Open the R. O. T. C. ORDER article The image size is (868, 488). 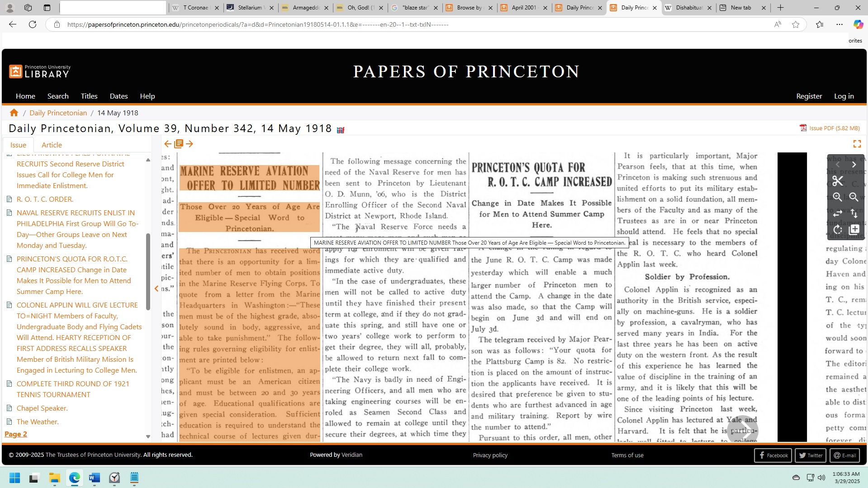pos(45,199)
